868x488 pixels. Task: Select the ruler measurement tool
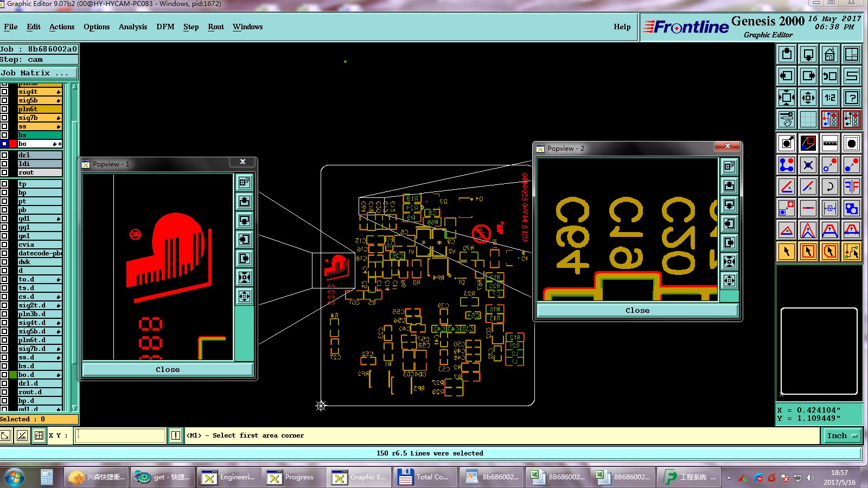(829, 143)
